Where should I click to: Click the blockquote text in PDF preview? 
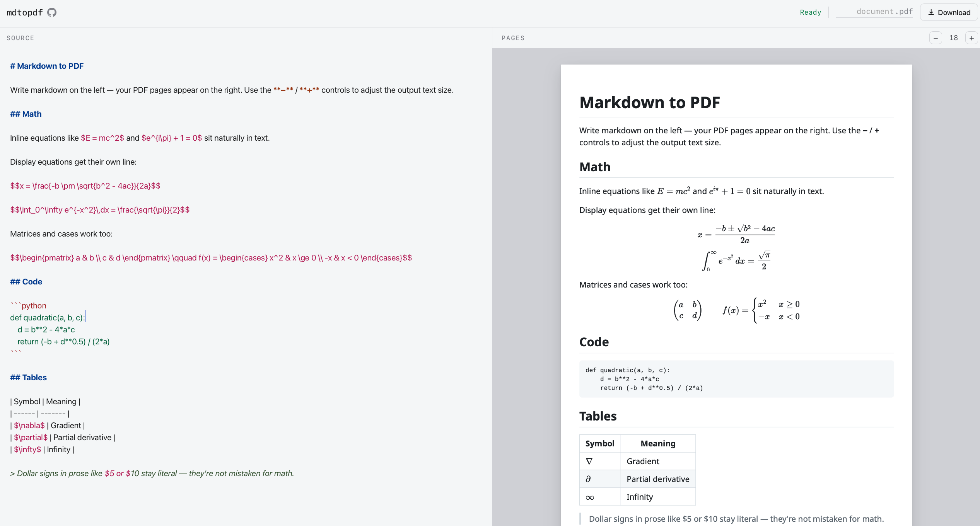point(736,519)
